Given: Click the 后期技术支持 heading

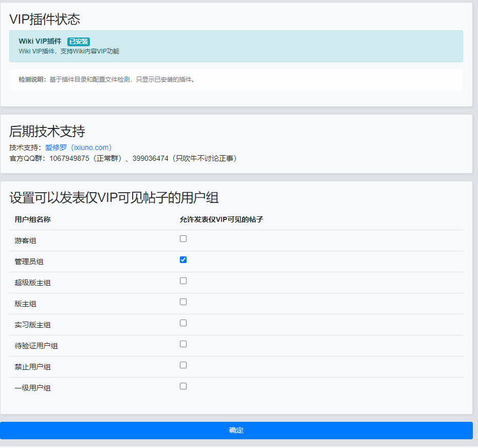Looking at the screenshot, I should [47, 132].
